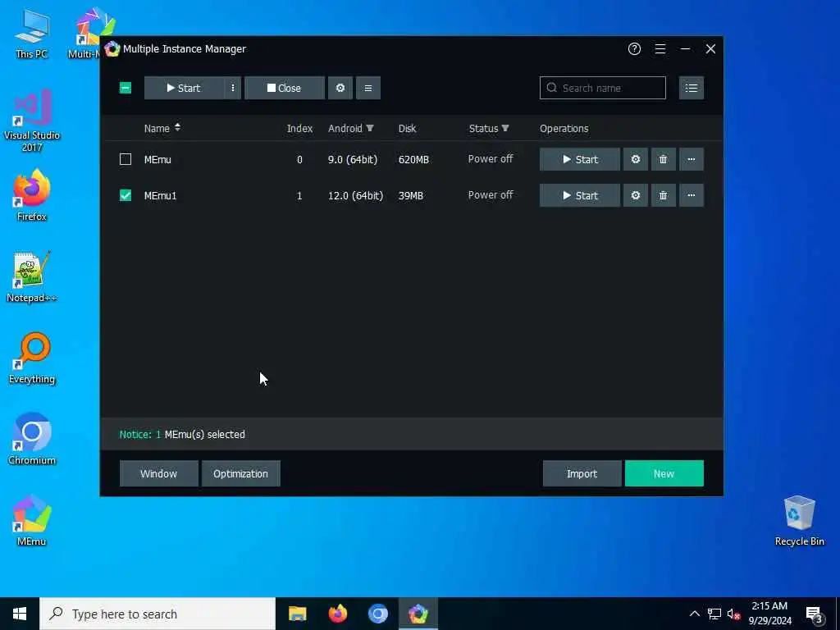Click the 9.0 (64bit) Android value

[353, 159]
